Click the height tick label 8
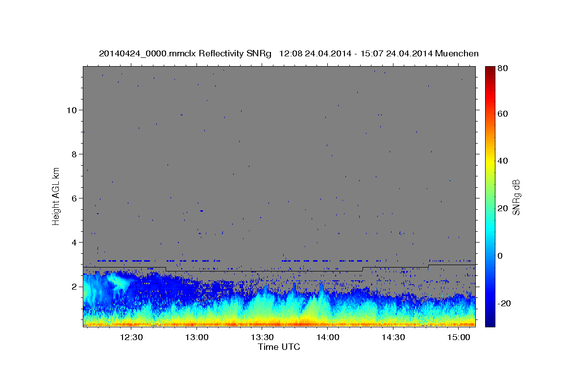 74,154
